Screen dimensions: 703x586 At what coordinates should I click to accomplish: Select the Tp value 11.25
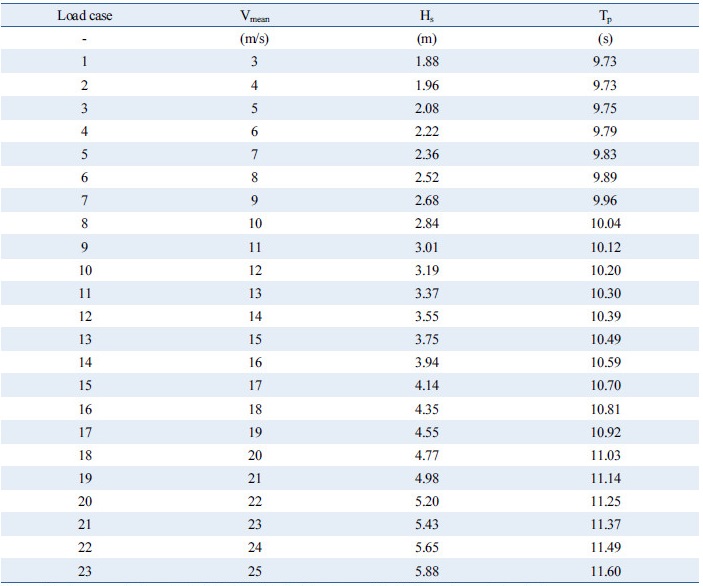point(604,500)
